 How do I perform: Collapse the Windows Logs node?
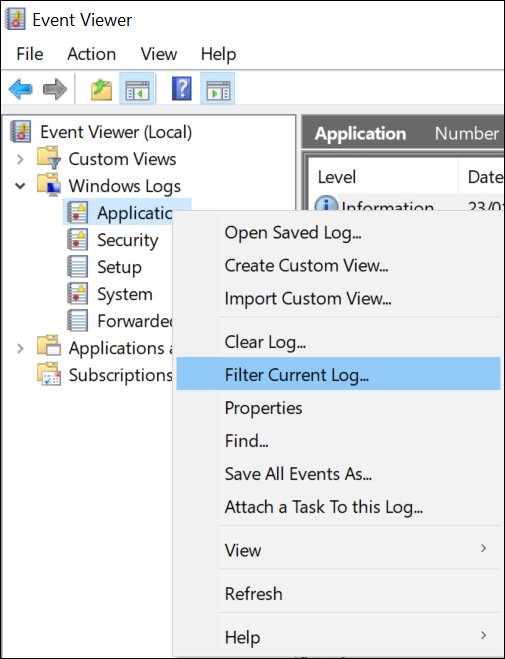pos(20,186)
